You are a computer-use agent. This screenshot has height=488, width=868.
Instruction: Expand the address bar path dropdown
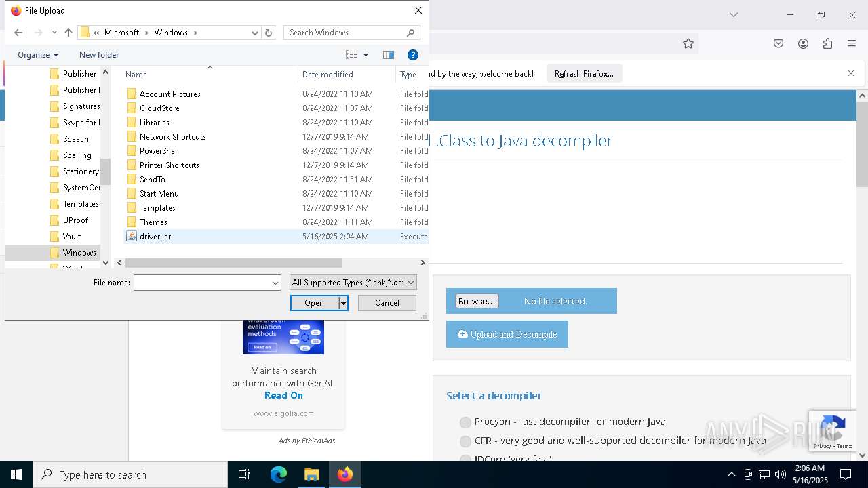click(x=255, y=33)
